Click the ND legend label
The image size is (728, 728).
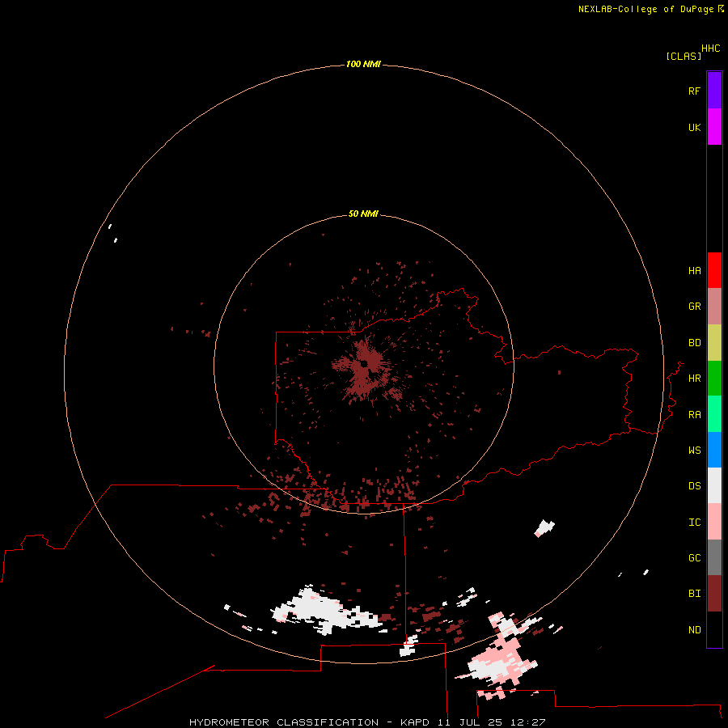click(x=694, y=630)
